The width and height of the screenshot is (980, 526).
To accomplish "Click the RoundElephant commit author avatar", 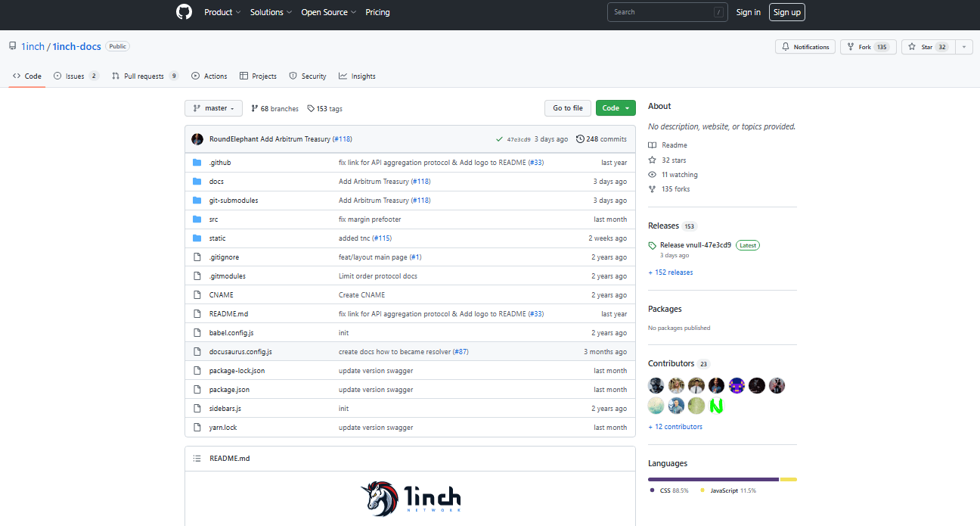I will click(x=197, y=139).
